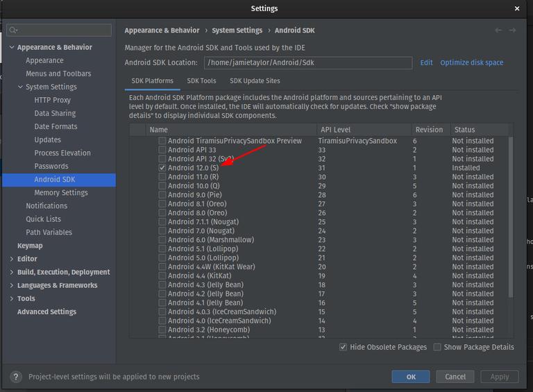
Task: Open Path Variables settings
Action: [x=49, y=232]
